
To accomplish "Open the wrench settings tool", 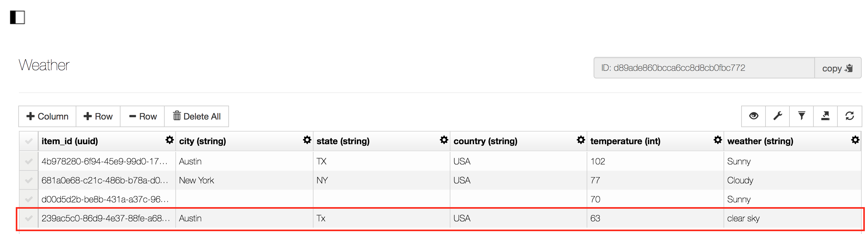I will tap(778, 116).
